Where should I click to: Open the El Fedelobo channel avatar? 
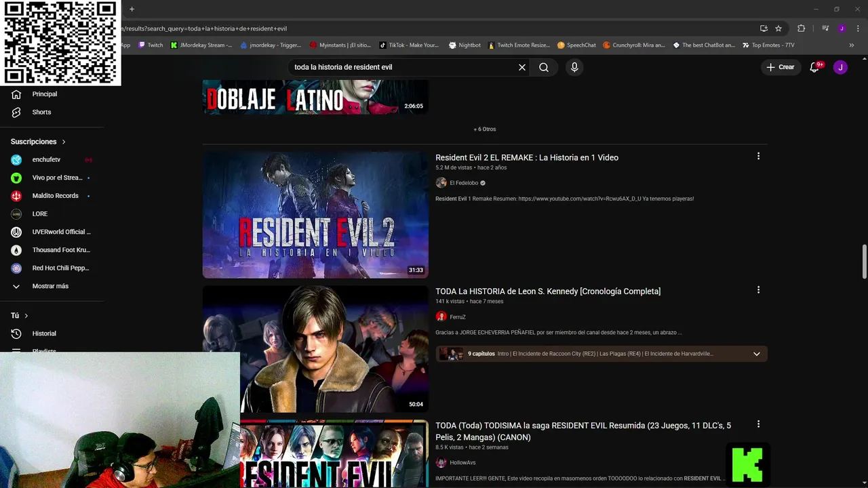441,183
